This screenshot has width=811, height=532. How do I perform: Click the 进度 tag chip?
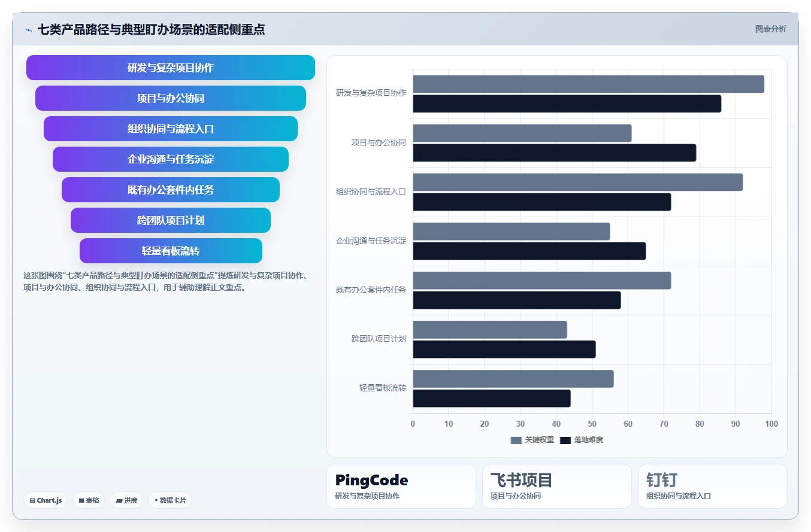126,500
